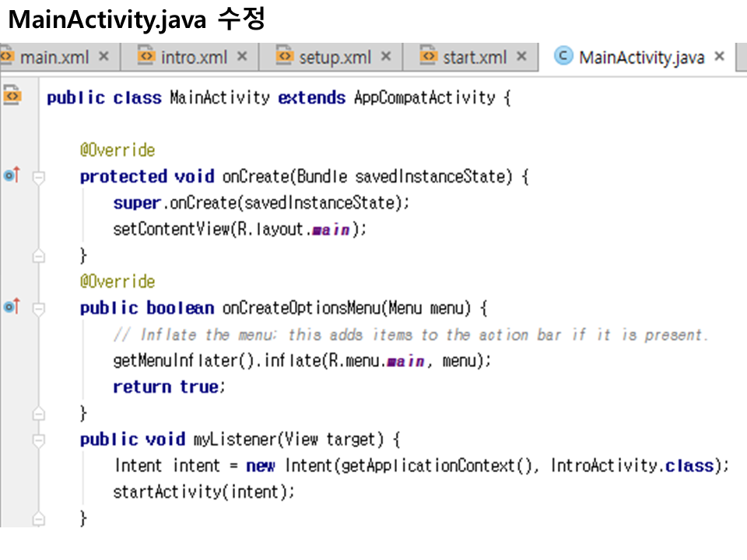The image size is (747, 560).
Task: Click the startActivity(intent) call
Action: pos(204,492)
